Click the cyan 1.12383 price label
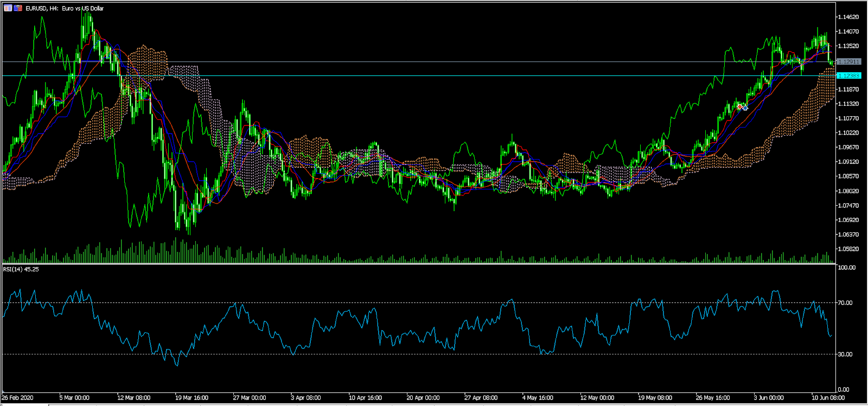 (848, 75)
